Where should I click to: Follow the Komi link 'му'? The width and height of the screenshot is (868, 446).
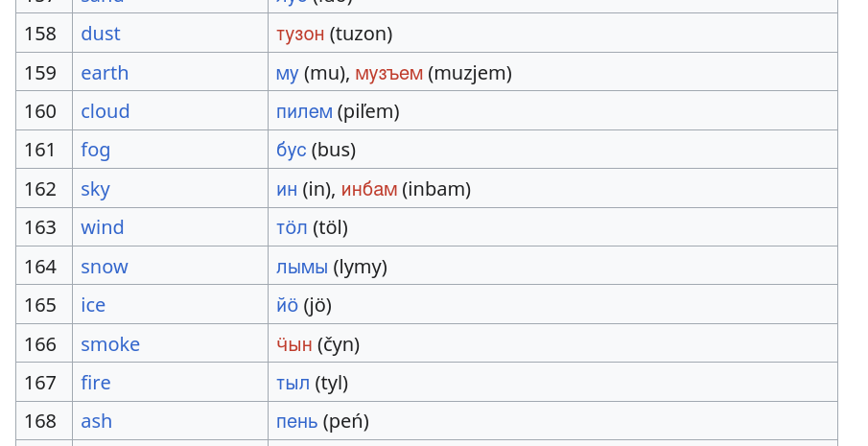coord(287,73)
